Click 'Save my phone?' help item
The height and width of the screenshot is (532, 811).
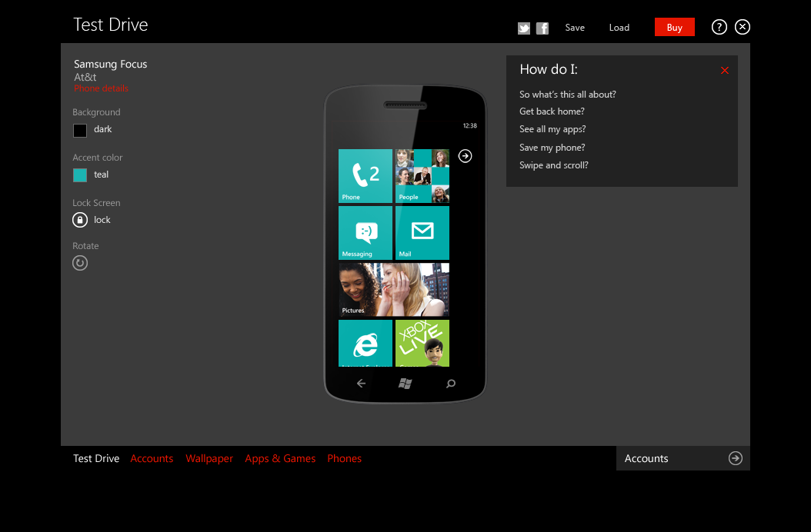(x=552, y=148)
